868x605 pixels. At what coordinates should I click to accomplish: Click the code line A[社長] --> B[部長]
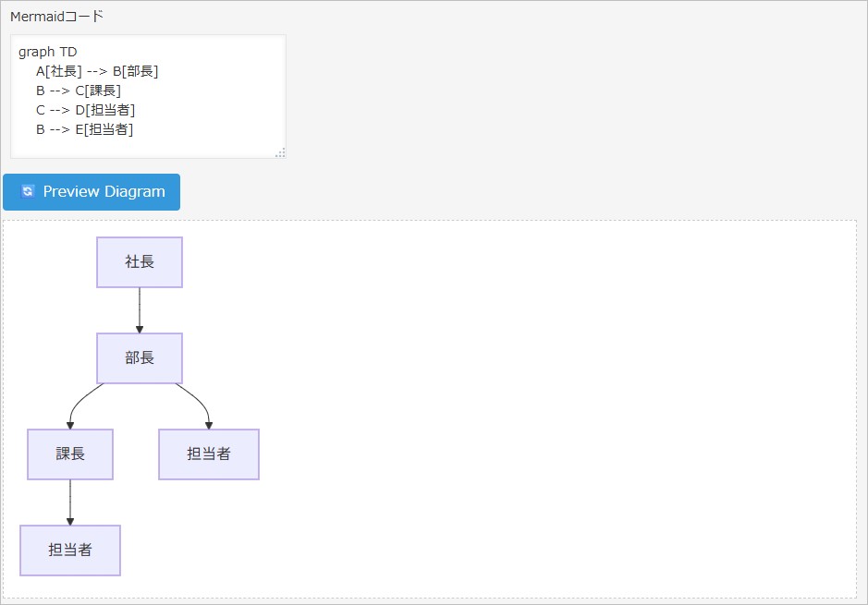pyautogui.click(x=97, y=71)
